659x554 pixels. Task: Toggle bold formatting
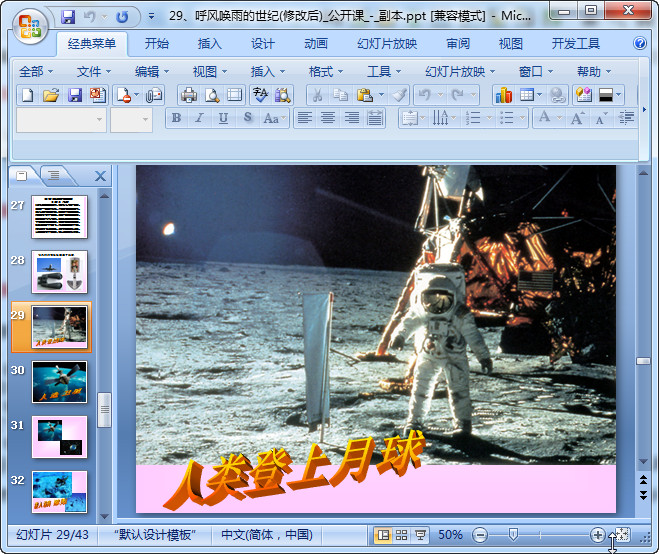coord(177,118)
